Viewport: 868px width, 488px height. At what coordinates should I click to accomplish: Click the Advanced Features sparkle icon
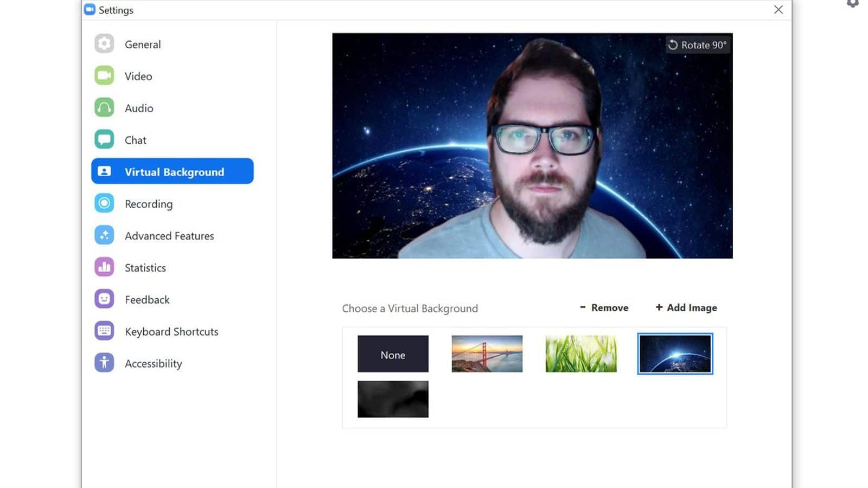104,235
